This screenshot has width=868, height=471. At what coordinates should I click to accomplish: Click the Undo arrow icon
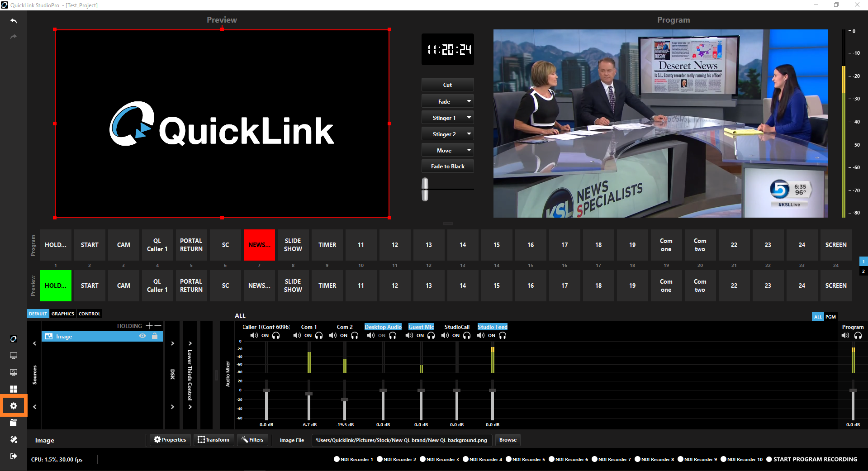pyautogui.click(x=14, y=21)
